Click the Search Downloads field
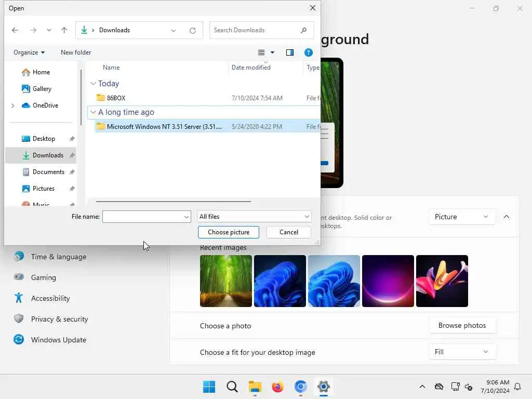This screenshot has width=532, height=399. pyautogui.click(x=262, y=30)
